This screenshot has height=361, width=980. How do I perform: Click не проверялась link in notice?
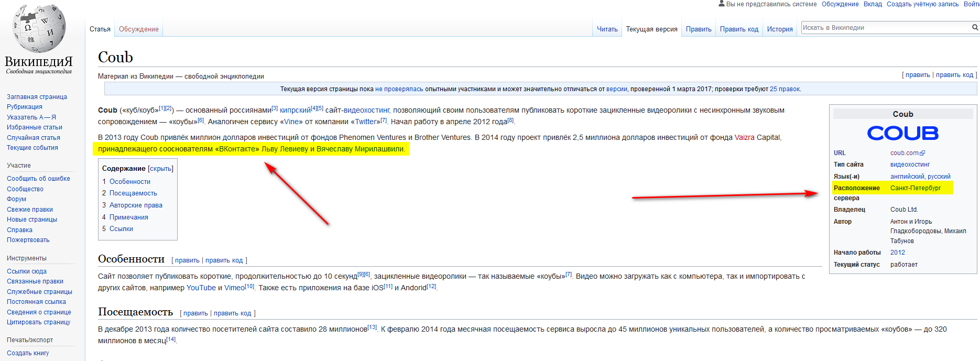tap(399, 89)
